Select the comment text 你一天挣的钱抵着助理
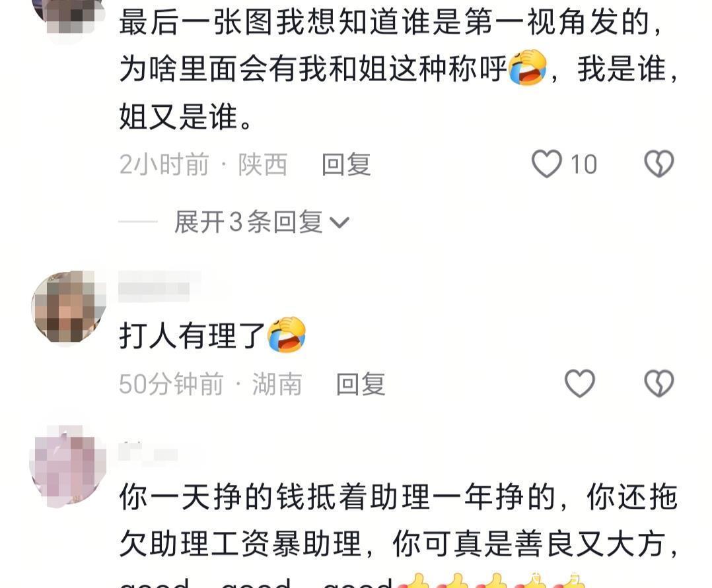Image resolution: width=712 pixels, height=588 pixels. [275, 497]
